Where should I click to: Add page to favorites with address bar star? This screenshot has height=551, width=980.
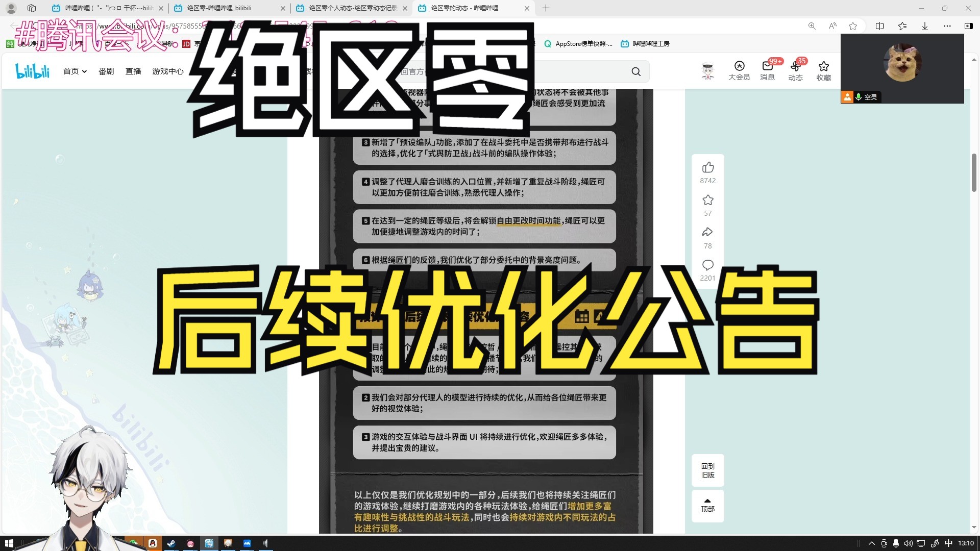point(853,26)
